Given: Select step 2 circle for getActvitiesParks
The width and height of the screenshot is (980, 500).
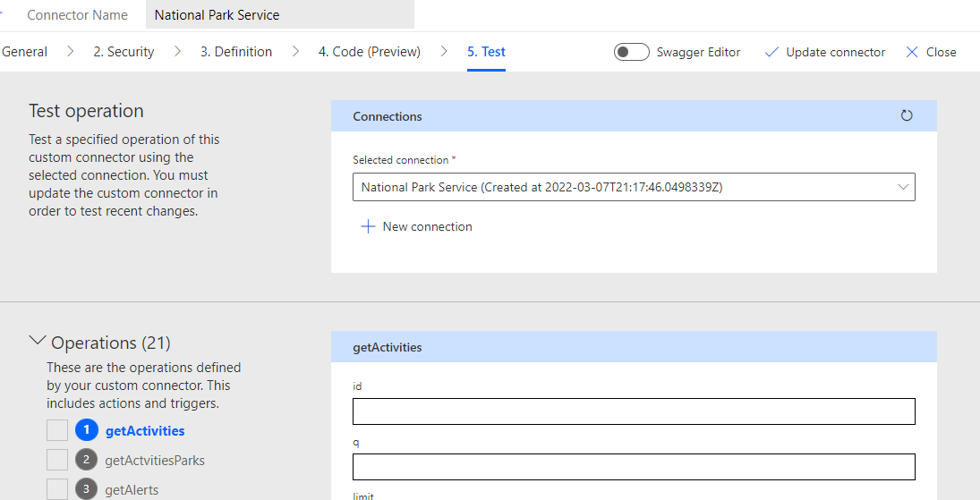Looking at the screenshot, I should [x=86, y=460].
